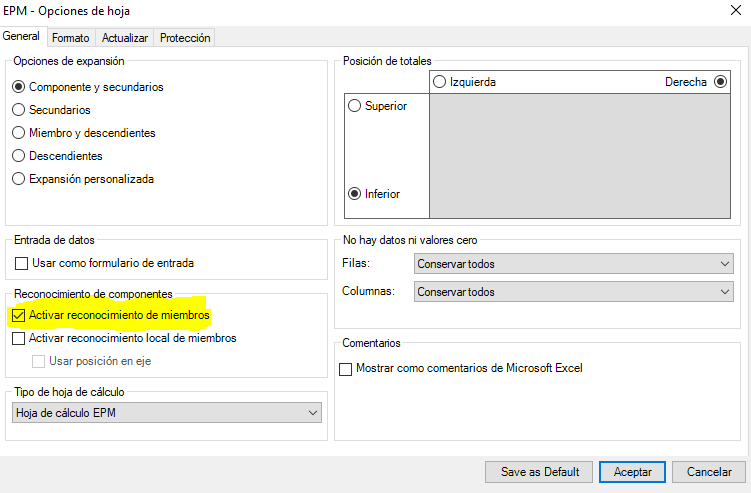Viewport: 751px width, 493px height.
Task: Uncheck Activar reconocimiento de miembros
Action: pyautogui.click(x=19, y=315)
